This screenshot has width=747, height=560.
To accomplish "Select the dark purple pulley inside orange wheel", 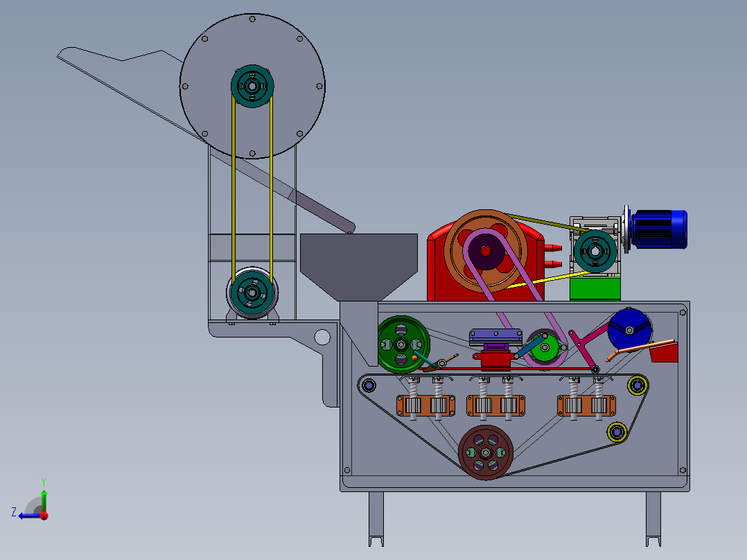I will (x=486, y=251).
